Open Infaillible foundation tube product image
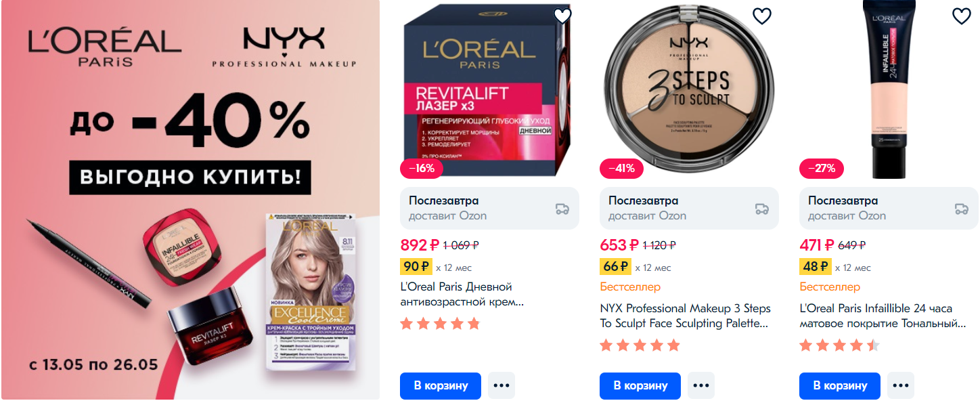980x403 pixels. tap(888, 88)
